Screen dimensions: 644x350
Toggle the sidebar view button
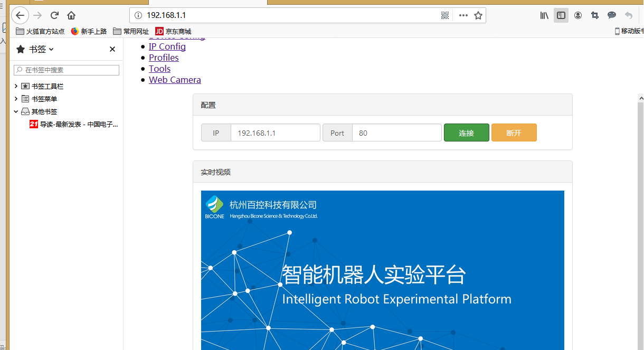561,15
